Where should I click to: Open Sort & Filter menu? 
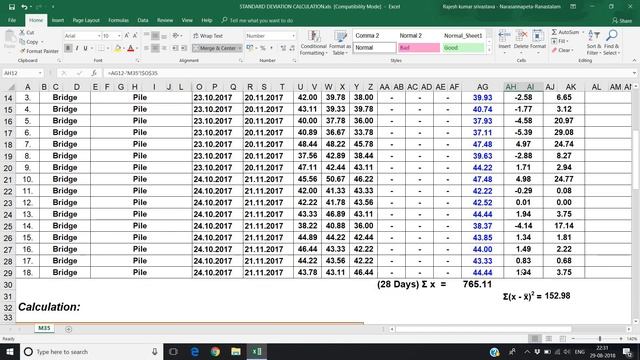click(594, 42)
